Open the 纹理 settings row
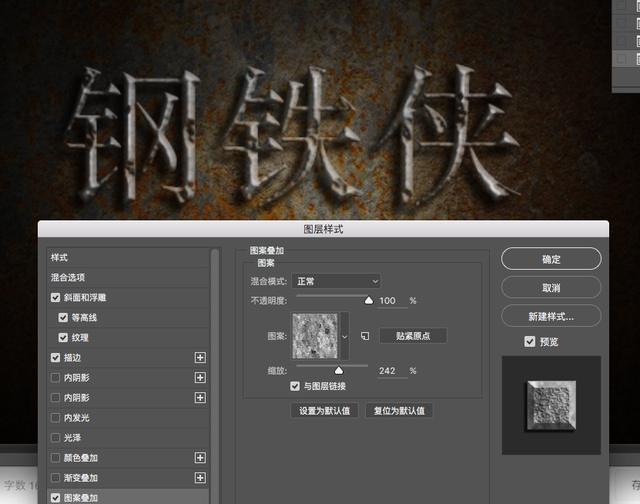Image resolution: width=640 pixels, height=504 pixels. coord(128,337)
